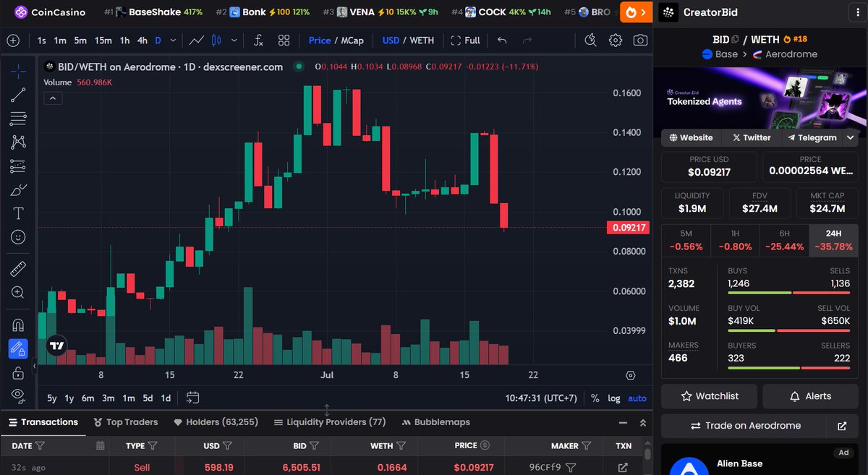The image size is (868, 475).
Task: Take a chart snapshot with camera icon
Action: (640, 40)
